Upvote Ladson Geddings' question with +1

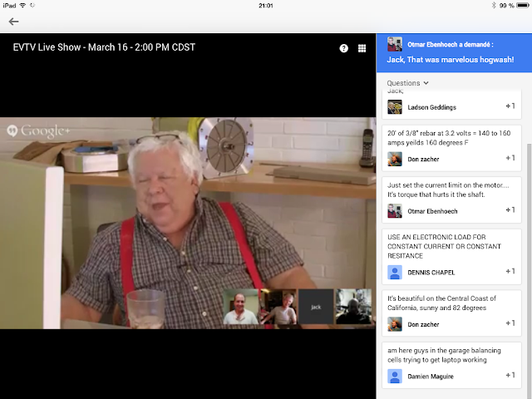click(x=510, y=106)
